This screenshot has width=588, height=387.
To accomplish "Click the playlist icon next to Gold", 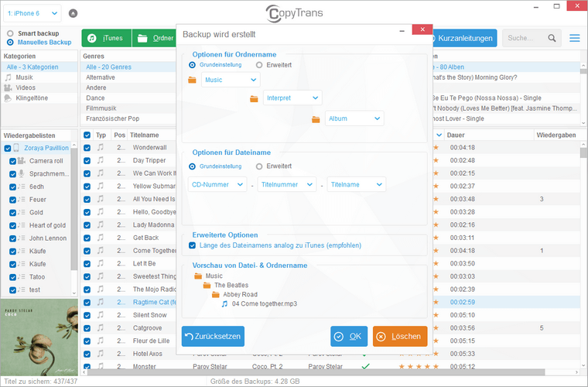I will [x=22, y=213].
